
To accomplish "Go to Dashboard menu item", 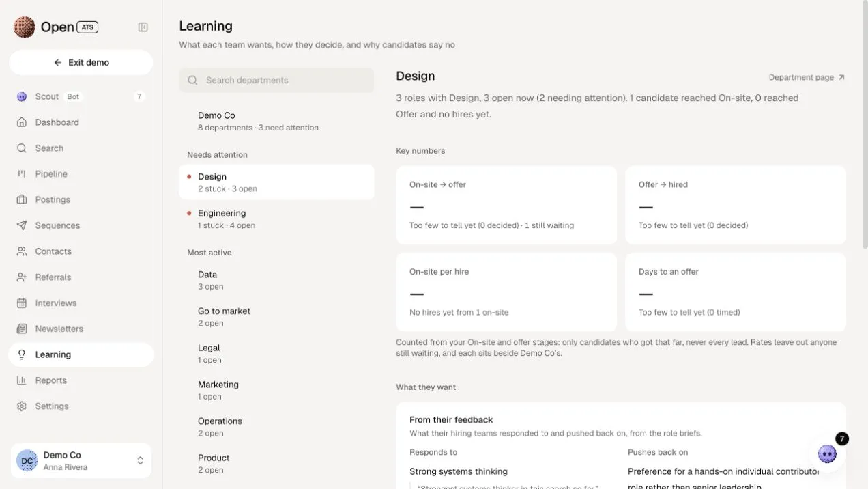I will tap(81, 122).
